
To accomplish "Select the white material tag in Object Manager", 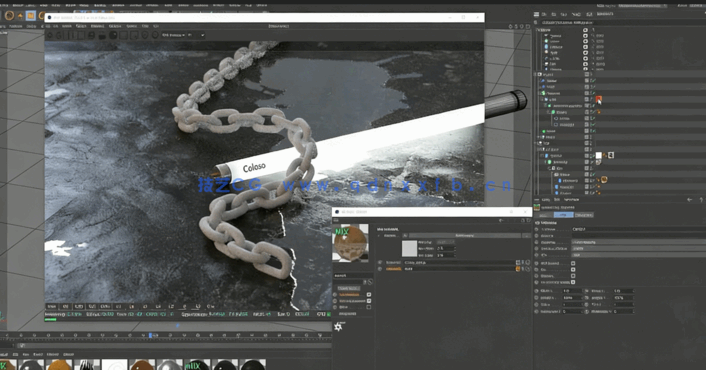I will (598, 155).
